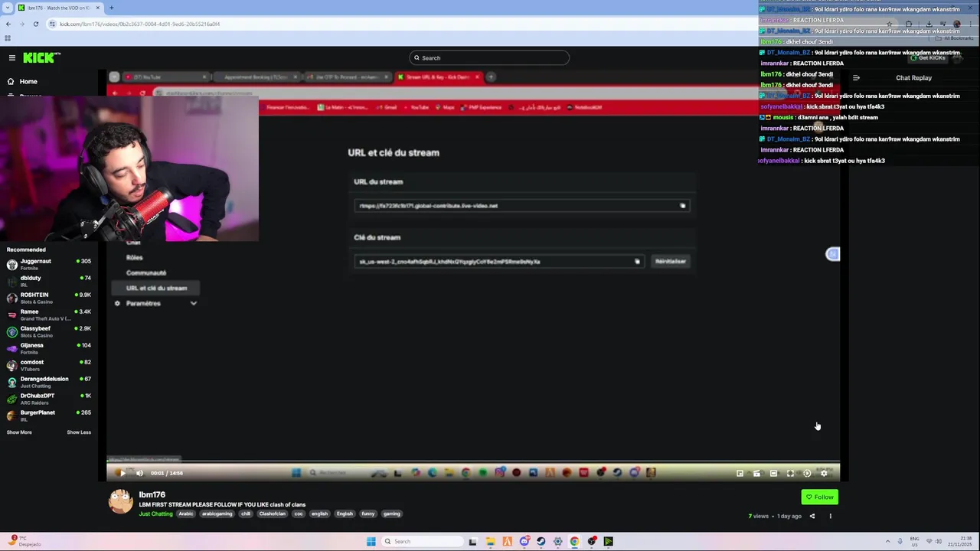Open playback speed control in player
This screenshot has height=551, width=980.
click(807, 473)
